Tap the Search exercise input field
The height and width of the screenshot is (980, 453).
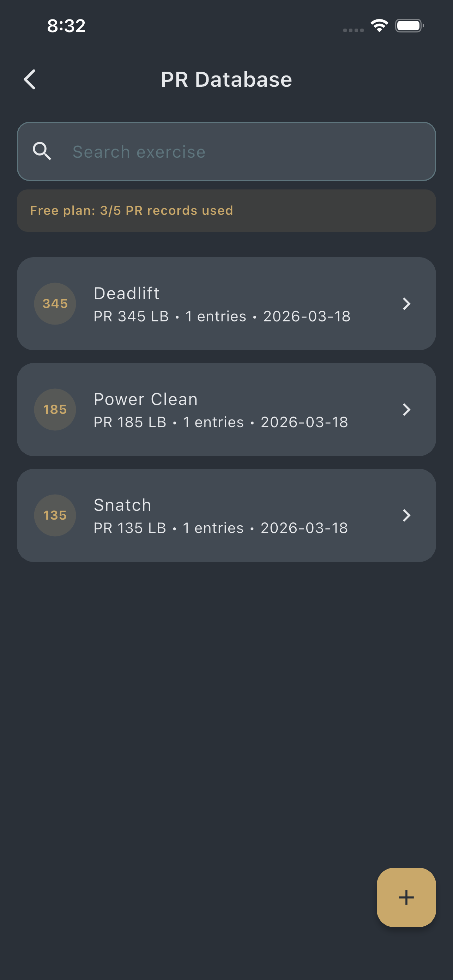[226, 151]
